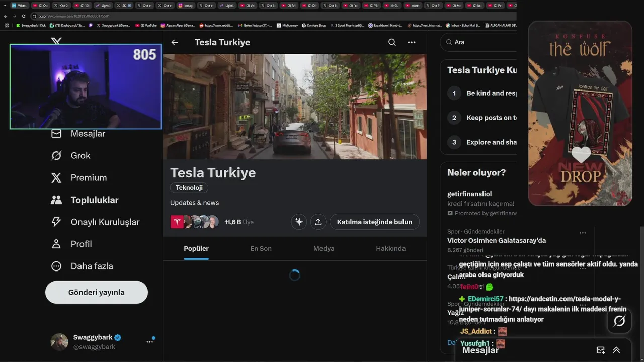This screenshot has width=644, height=362.
Task: Switch to the Hakkında tab
Action: pos(391,248)
